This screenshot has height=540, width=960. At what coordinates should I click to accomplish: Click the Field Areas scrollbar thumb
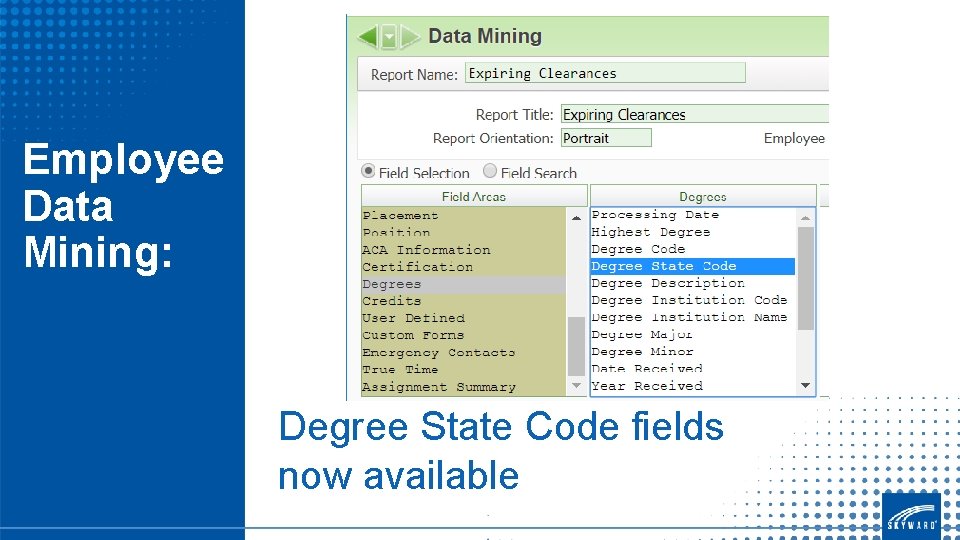[576, 347]
